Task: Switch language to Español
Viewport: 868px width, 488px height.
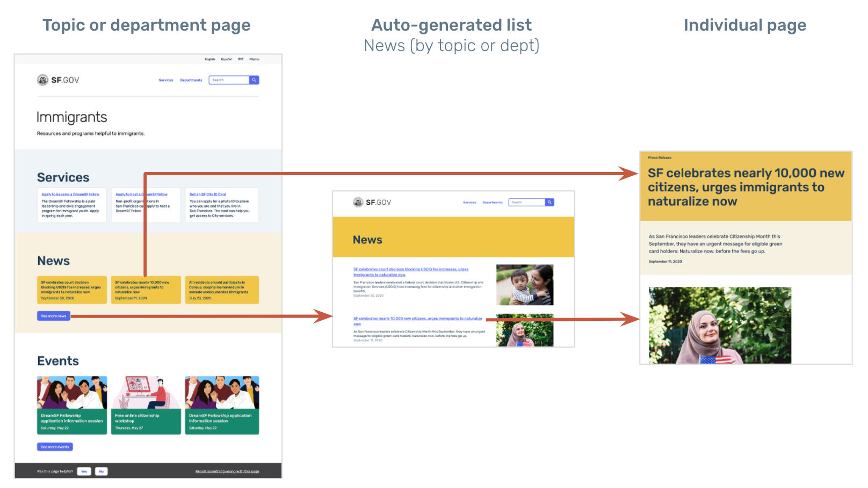Action: [x=226, y=59]
